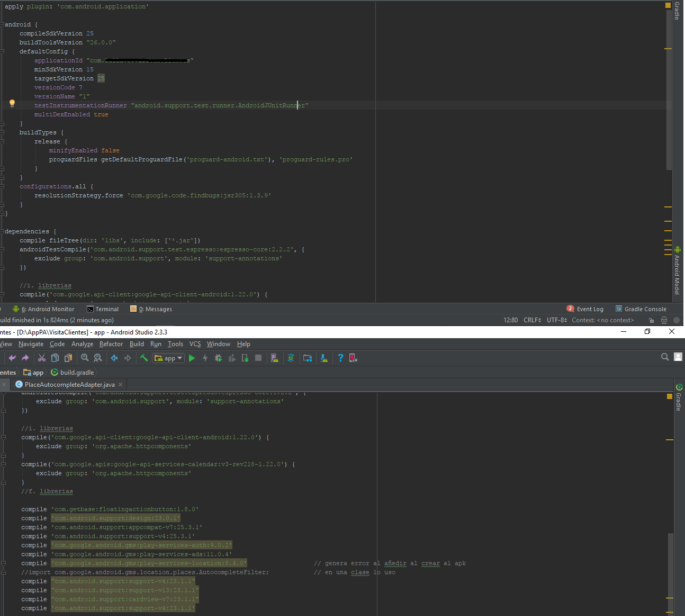The height and width of the screenshot is (616, 685).
Task: Make the project with the green hammer
Action: (143, 358)
